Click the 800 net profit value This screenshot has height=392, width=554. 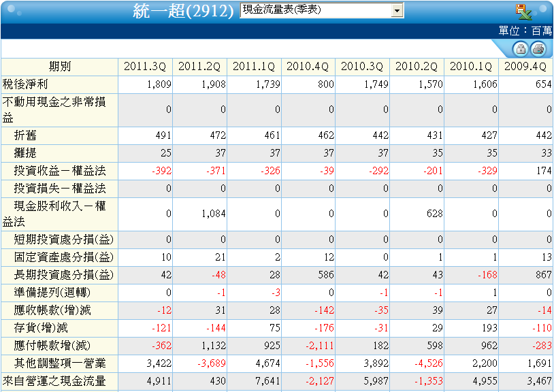326,84
